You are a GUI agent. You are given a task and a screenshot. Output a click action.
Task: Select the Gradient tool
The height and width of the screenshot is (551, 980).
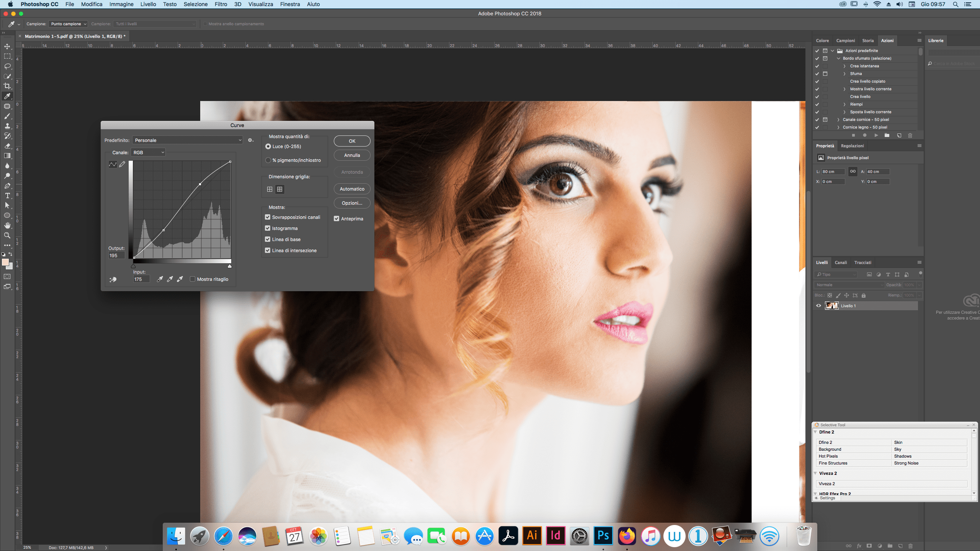[7, 156]
